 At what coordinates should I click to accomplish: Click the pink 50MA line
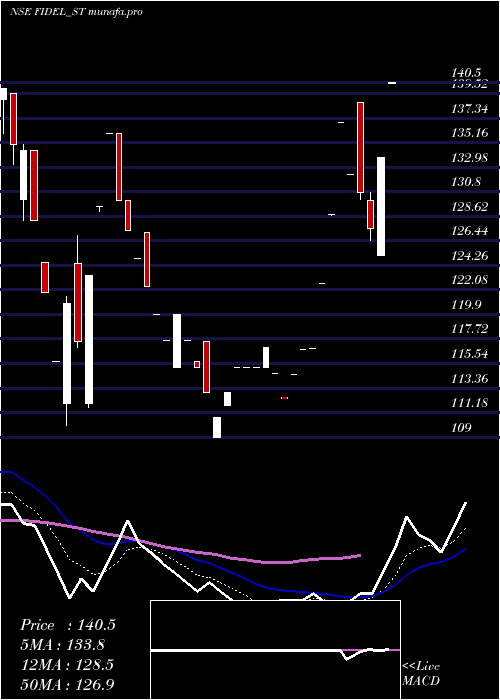179,549
